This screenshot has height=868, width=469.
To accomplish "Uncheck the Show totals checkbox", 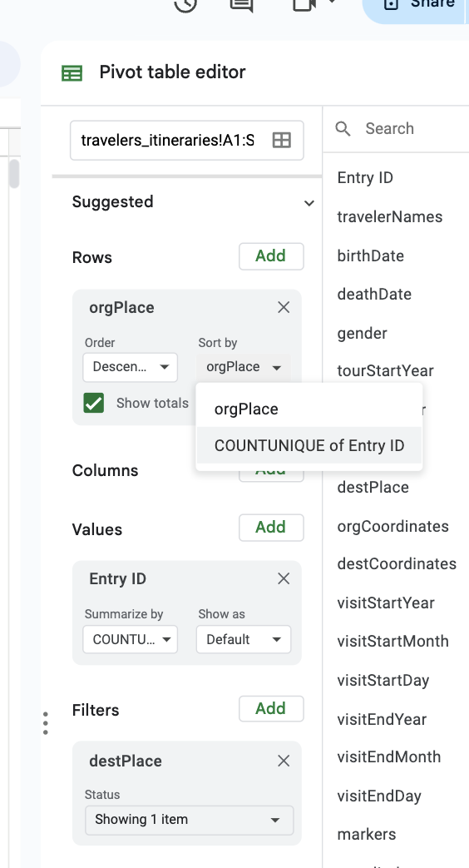I will [94, 403].
